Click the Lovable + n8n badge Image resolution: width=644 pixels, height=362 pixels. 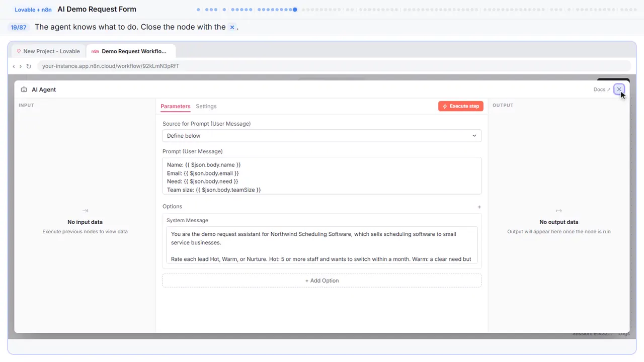coord(33,10)
